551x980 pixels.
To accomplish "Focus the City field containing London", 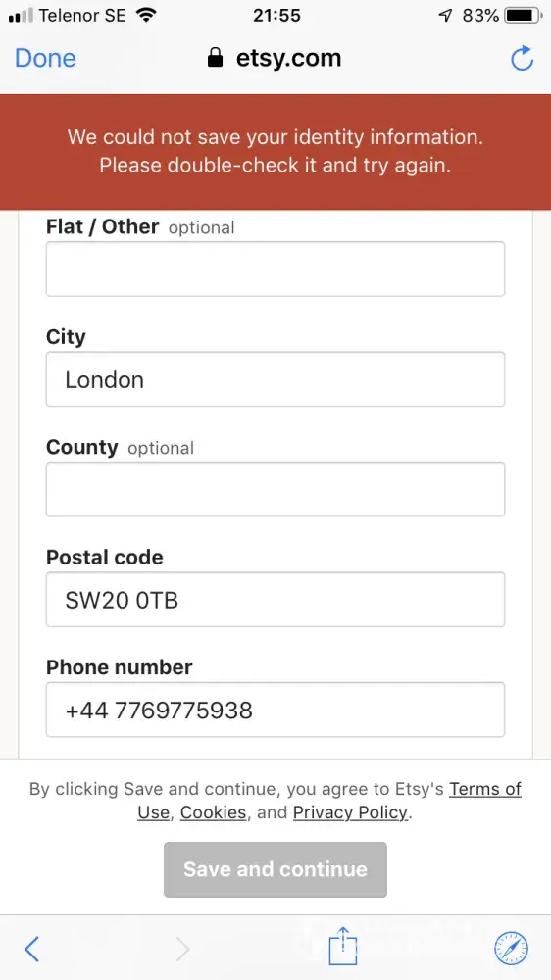I will 275,378.
